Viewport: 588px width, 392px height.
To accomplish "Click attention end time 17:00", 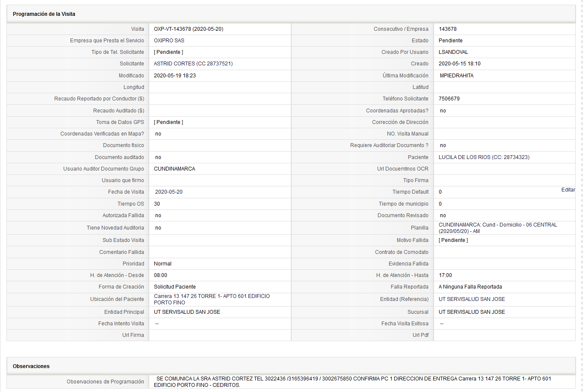I will [x=445, y=275].
